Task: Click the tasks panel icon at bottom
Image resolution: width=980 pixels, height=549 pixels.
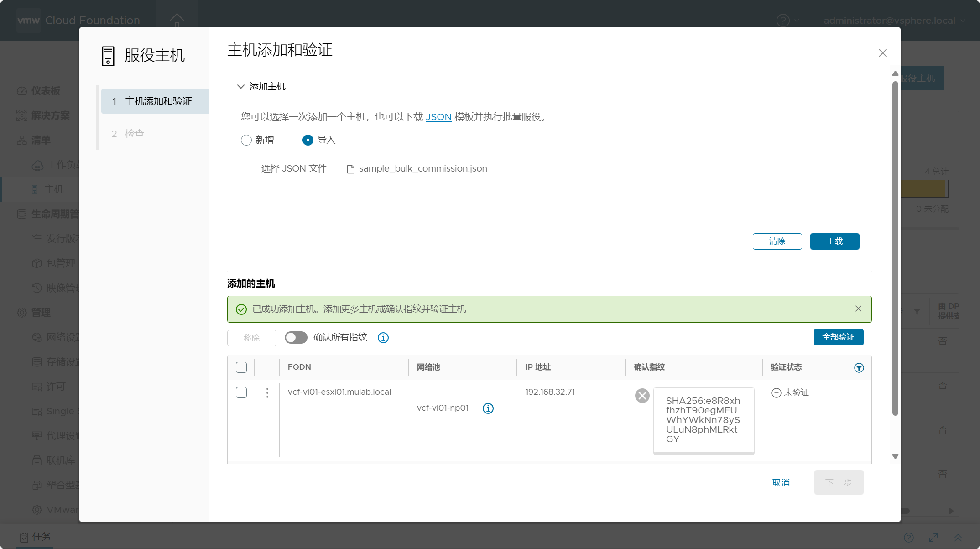Action: (x=24, y=537)
